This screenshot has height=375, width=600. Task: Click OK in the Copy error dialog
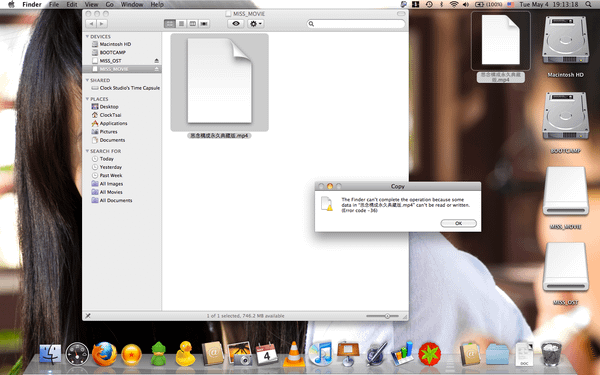point(458,223)
